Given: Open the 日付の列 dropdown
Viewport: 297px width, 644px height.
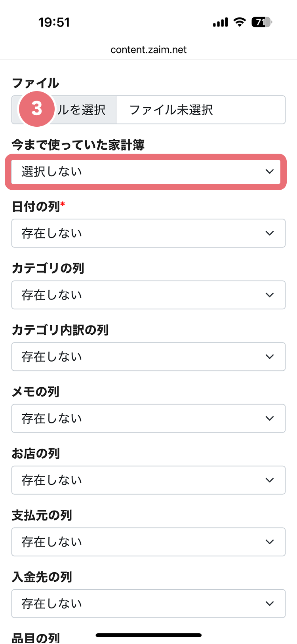Looking at the screenshot, I should coord(148,233).
